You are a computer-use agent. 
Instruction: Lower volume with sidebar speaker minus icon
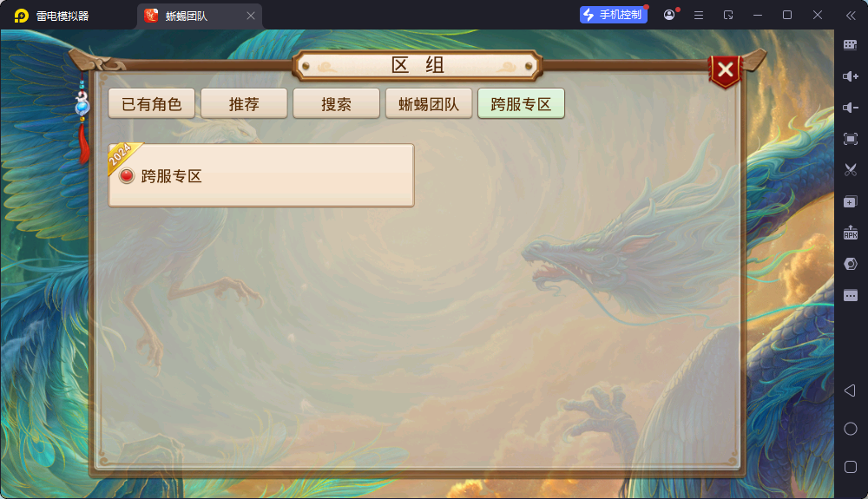[x=851, y=108]
